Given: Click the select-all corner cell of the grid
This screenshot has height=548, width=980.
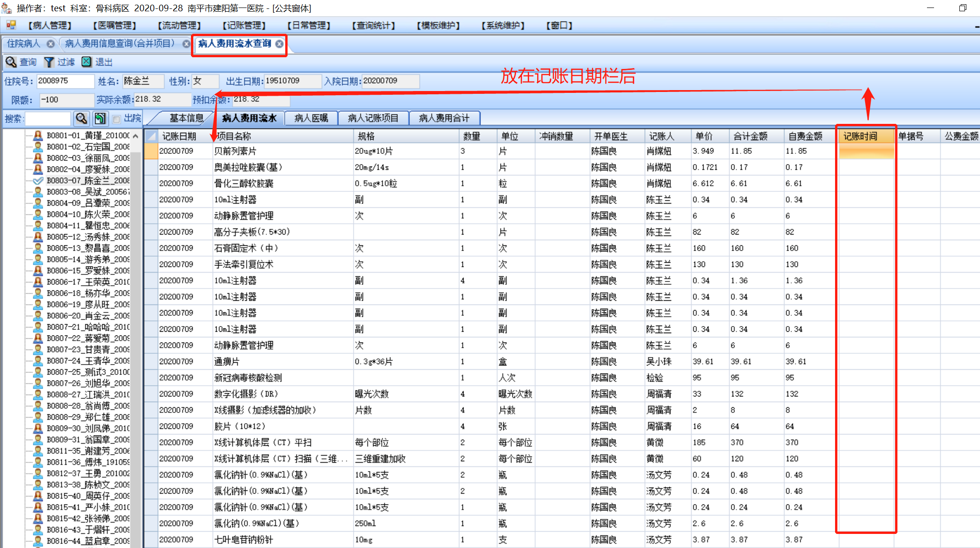Looking at the screenshot, I should 151,136.
